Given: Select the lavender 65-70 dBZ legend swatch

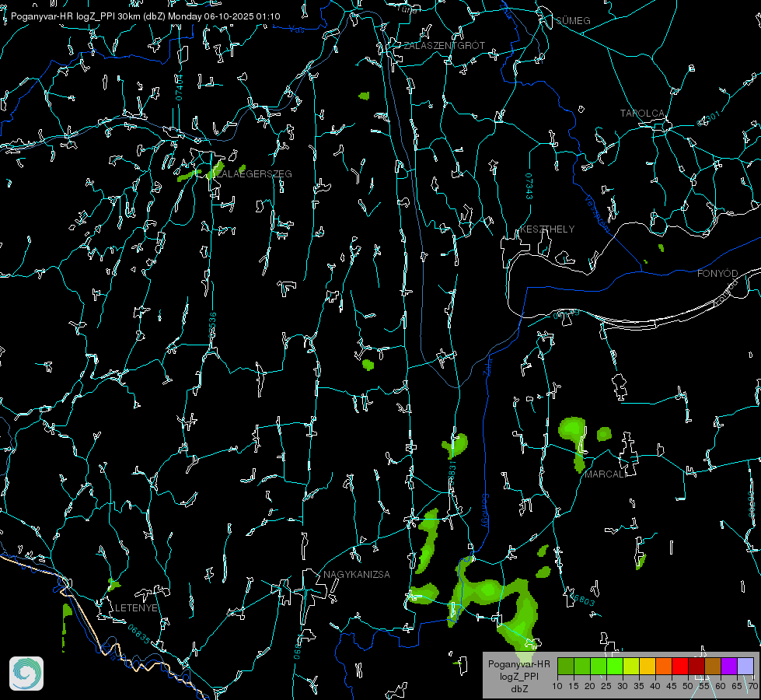Looking at the screenshot, I should 745,666.
